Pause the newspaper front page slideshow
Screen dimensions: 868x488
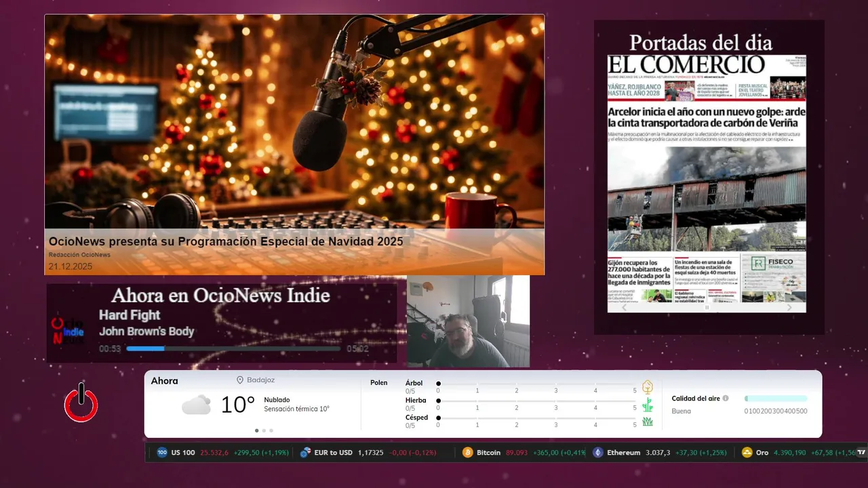(x=707, y=308)
